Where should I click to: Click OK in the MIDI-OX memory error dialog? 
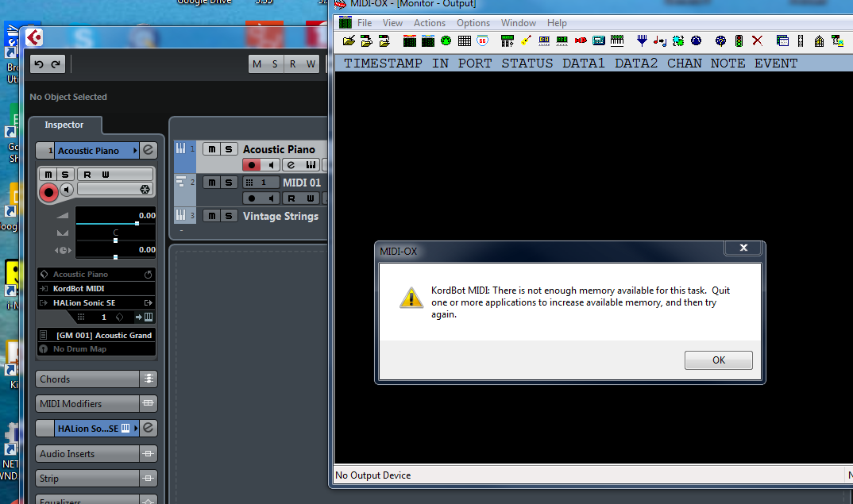[719, 360]
